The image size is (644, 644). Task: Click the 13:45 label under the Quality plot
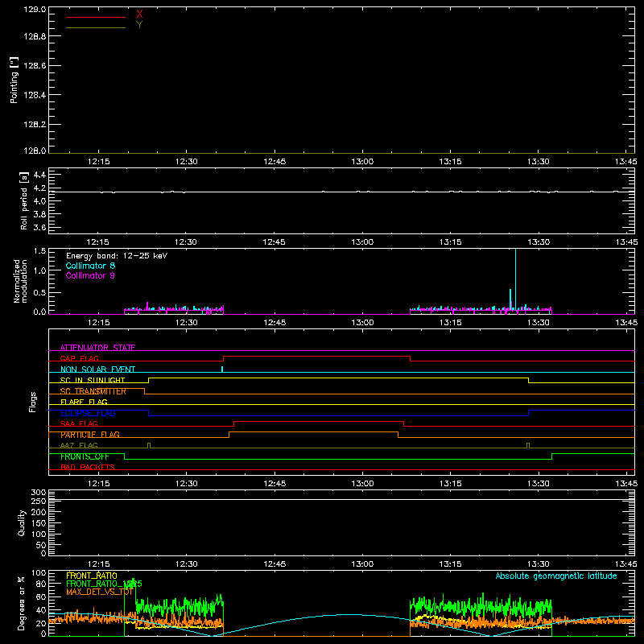pos(626,564)
